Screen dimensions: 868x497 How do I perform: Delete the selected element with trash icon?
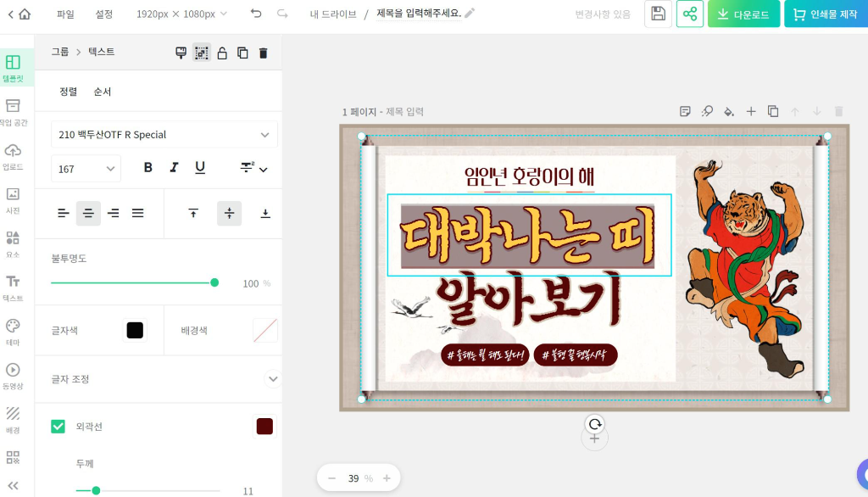[x=264, y=53]
